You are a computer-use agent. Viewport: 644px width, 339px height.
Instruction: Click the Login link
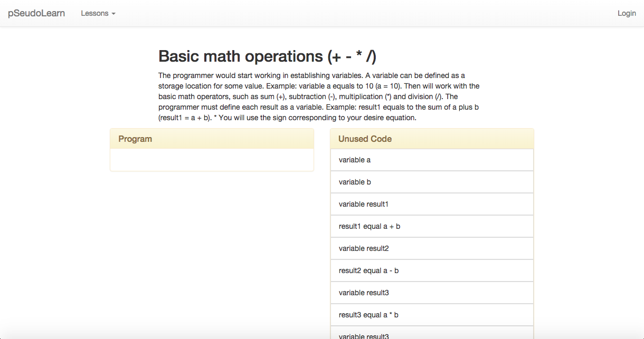[627, 13]
